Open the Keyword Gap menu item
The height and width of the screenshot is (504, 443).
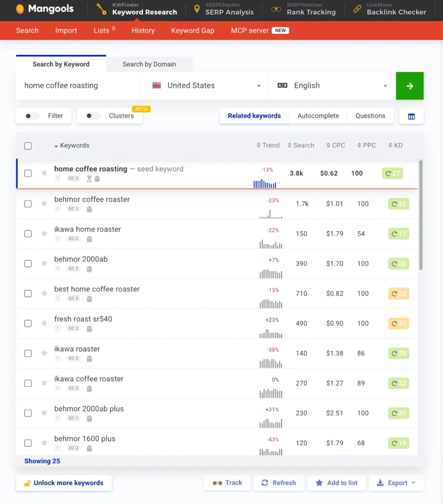pyautogui.click(x=193, y=31)
